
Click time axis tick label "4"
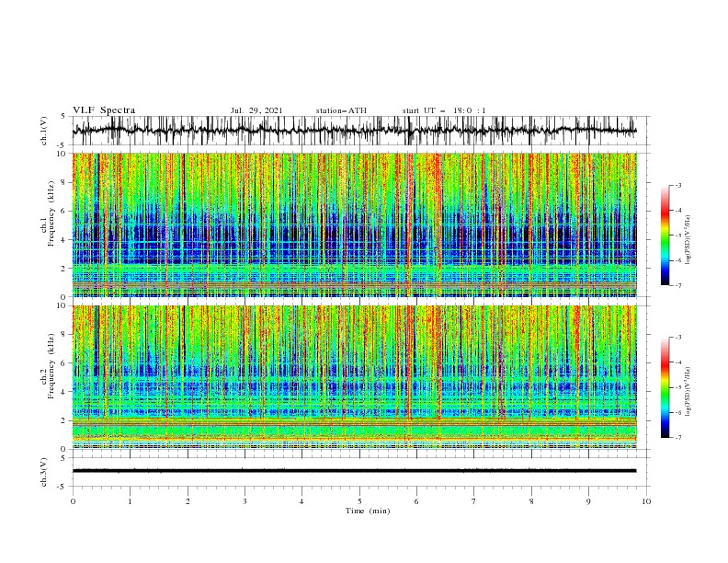click(301, 501)
